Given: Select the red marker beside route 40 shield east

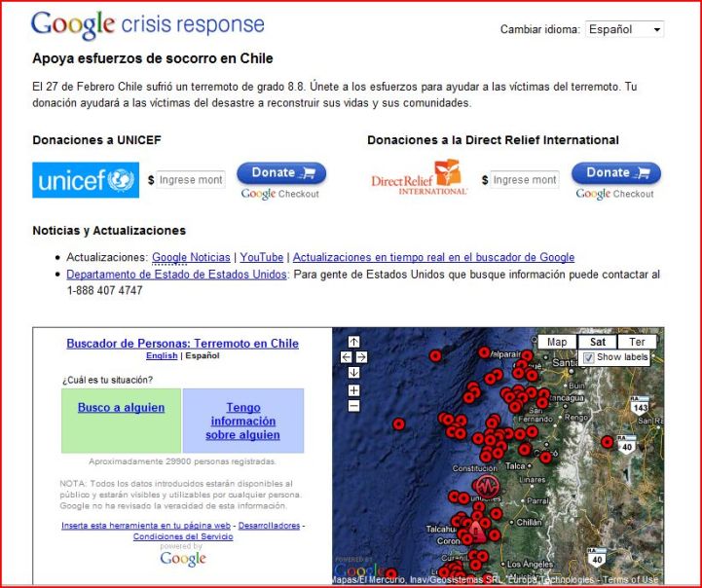Looking at the screenshot, I should [608, 442].
